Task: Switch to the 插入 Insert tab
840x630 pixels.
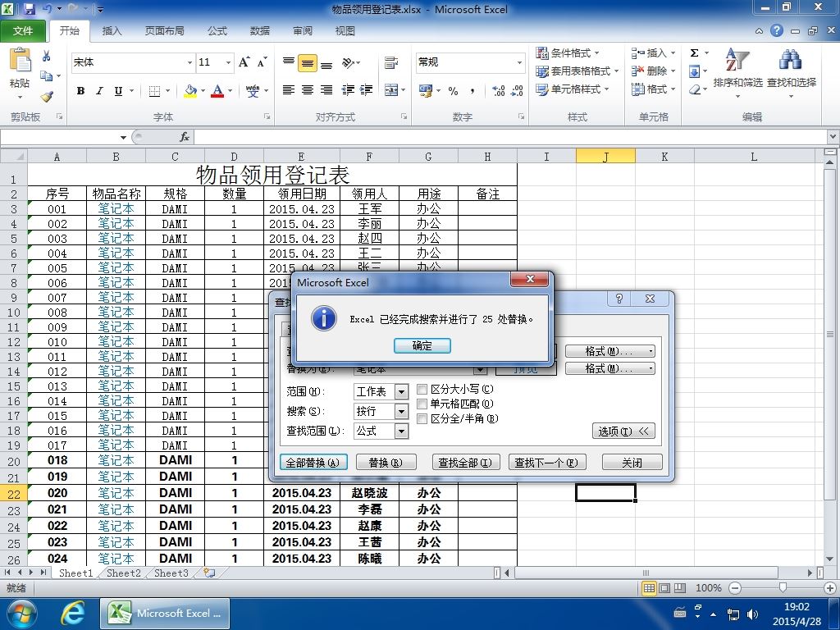Action: [x=112, y=31]
